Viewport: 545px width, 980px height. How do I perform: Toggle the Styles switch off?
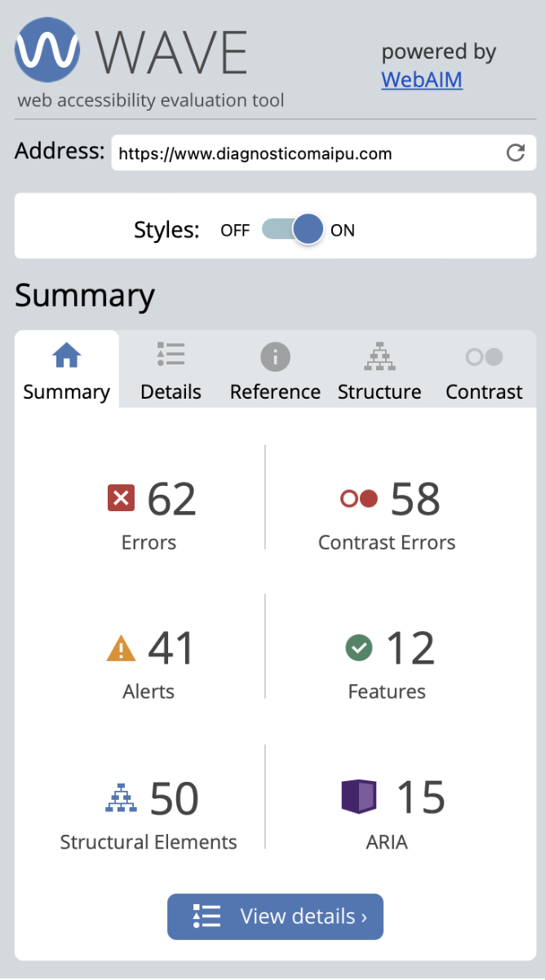pyautogui.click(x=292, y=230)
